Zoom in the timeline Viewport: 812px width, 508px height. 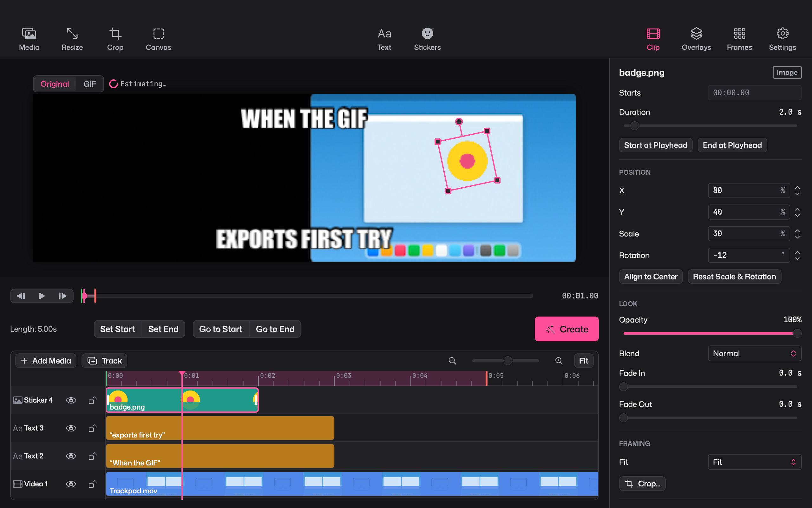pyautogui.click(x=559, y=360)
